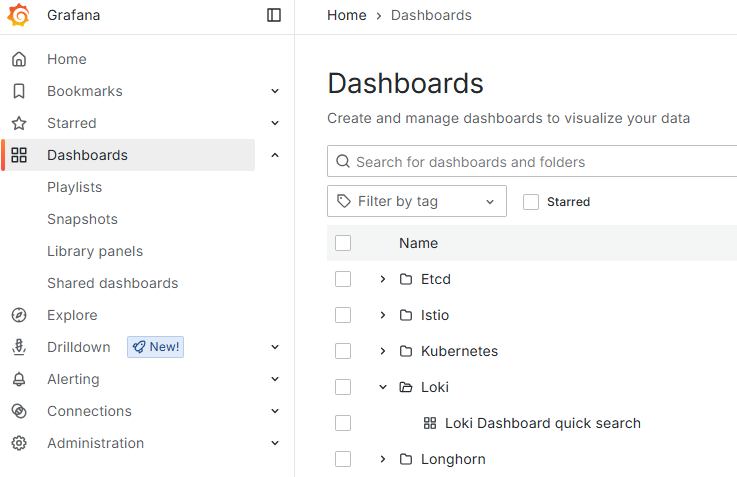The height and width of the screenshot is (477, 737).
Task: Toggle the sidebar dock panel icon
Action: (x=274, y=15)
